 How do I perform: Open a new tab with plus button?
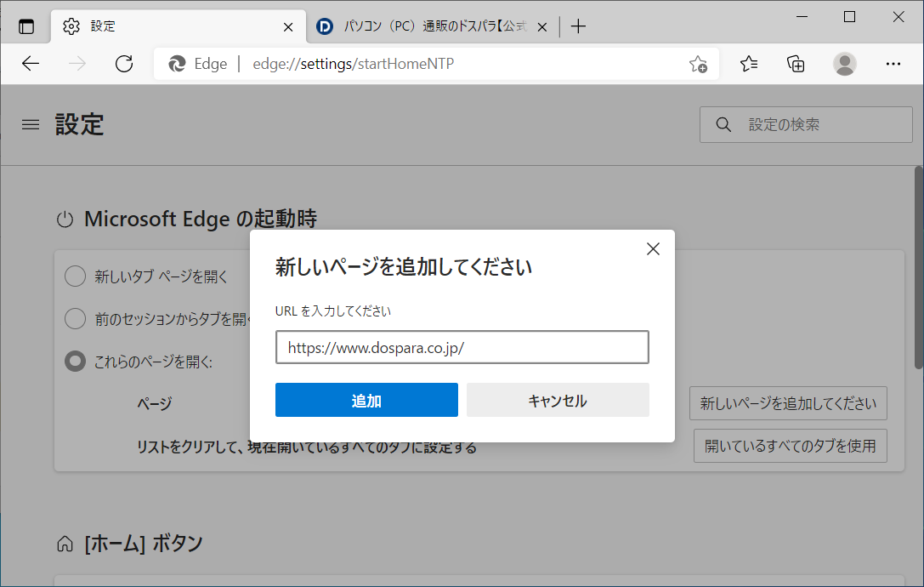[579, 26]
